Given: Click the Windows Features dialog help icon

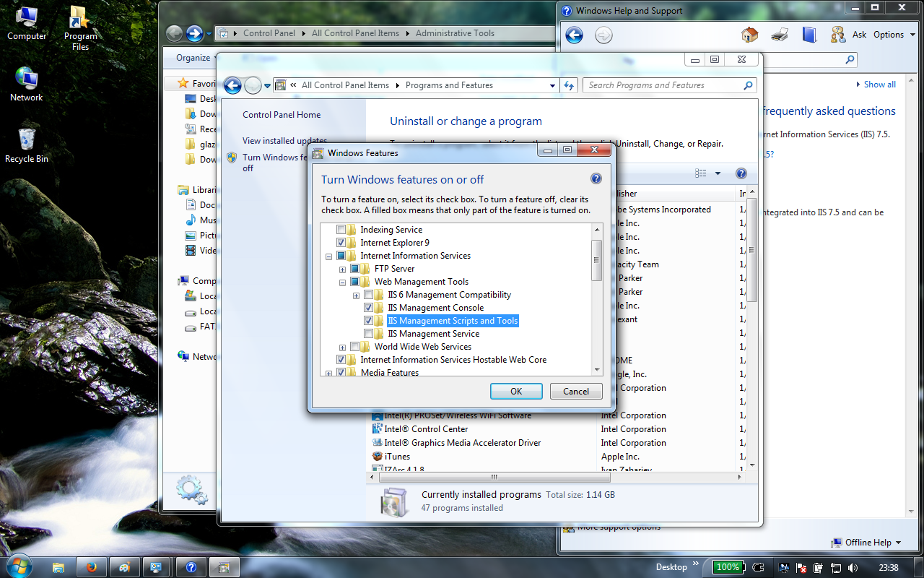Looking at the screenshot, I should (x=596, y=178).
